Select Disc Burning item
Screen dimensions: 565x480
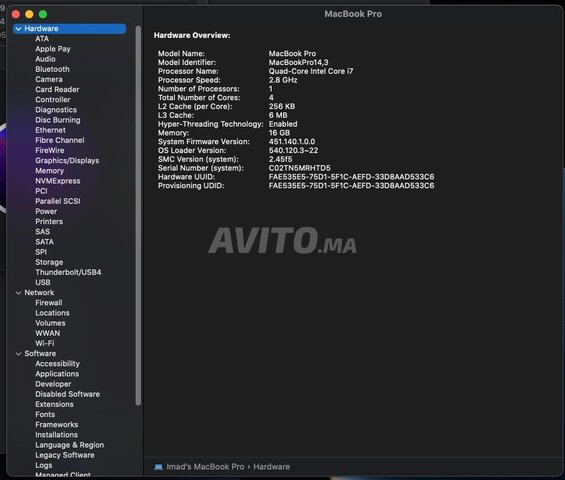pos(58,120)
